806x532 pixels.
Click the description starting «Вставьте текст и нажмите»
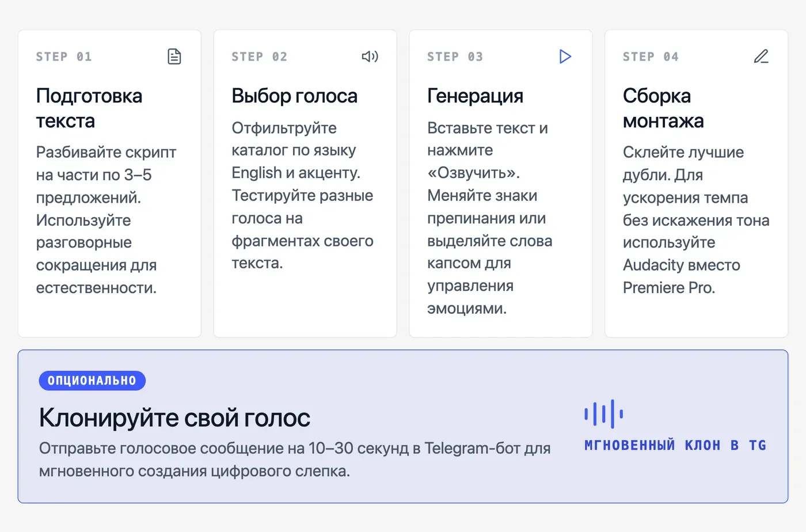490,218
